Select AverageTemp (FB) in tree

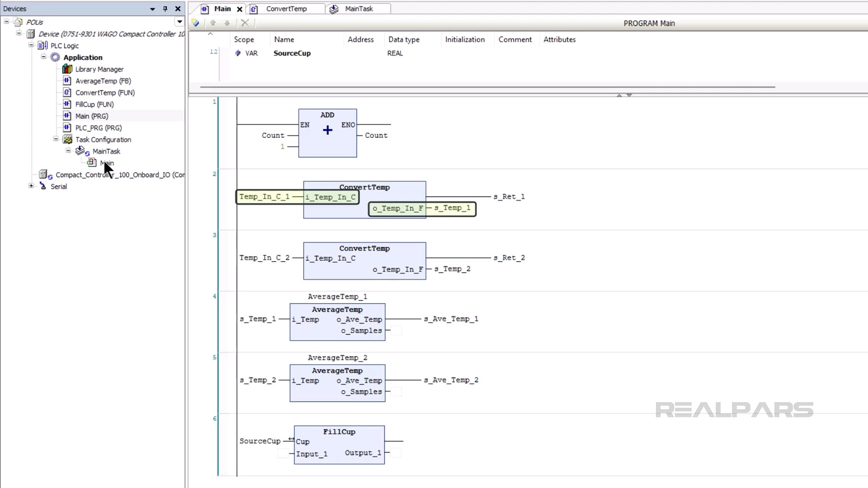coord(103,81)
